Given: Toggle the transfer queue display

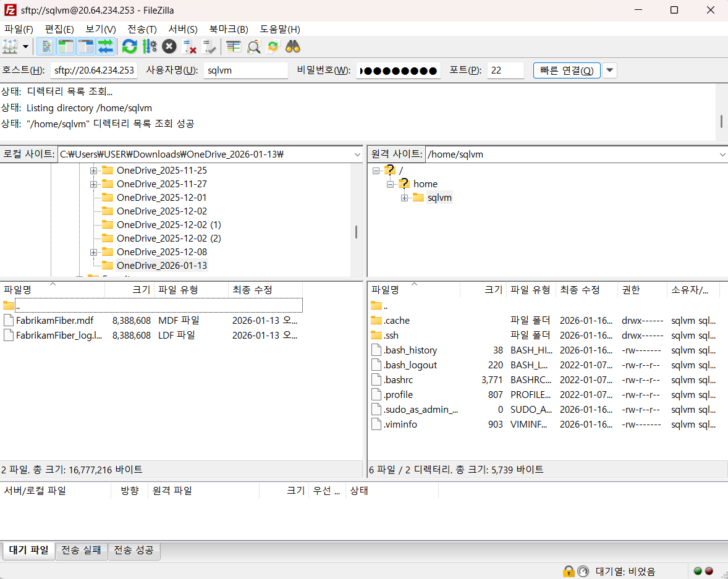Looking at the screenshot, I should 106,46.
